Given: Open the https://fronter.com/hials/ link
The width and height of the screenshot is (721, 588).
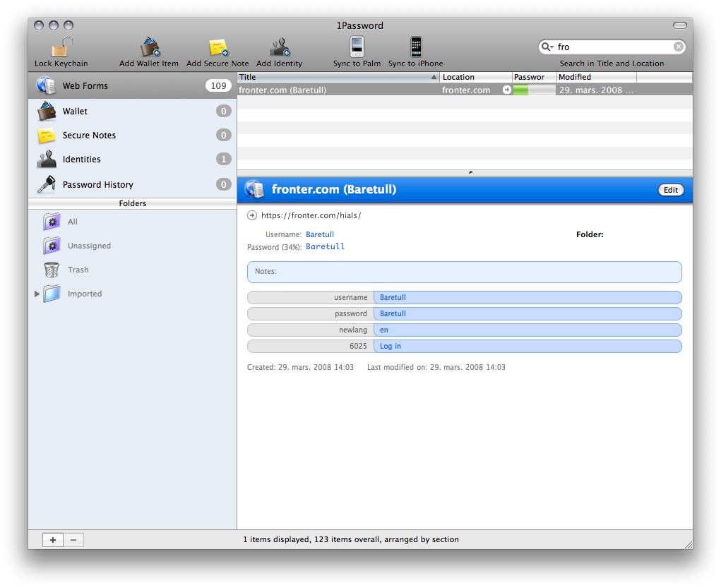Looking at the screenshot, I should click(x=311, y=215).
